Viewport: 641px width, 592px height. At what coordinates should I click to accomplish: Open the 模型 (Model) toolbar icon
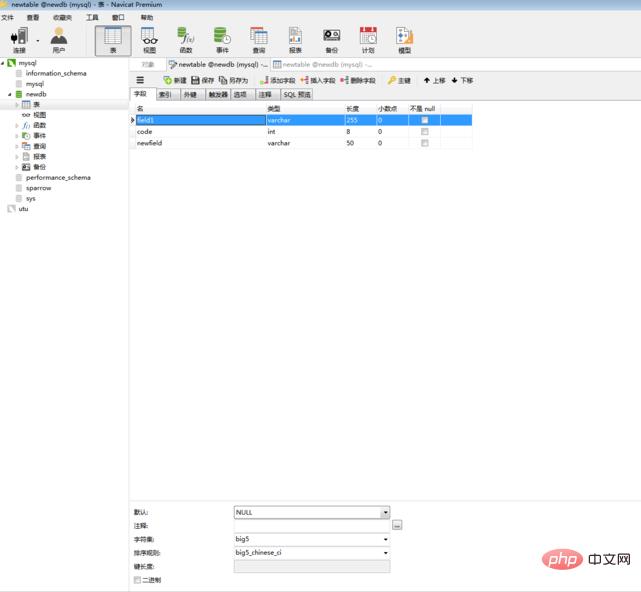[x=404, y=39]
